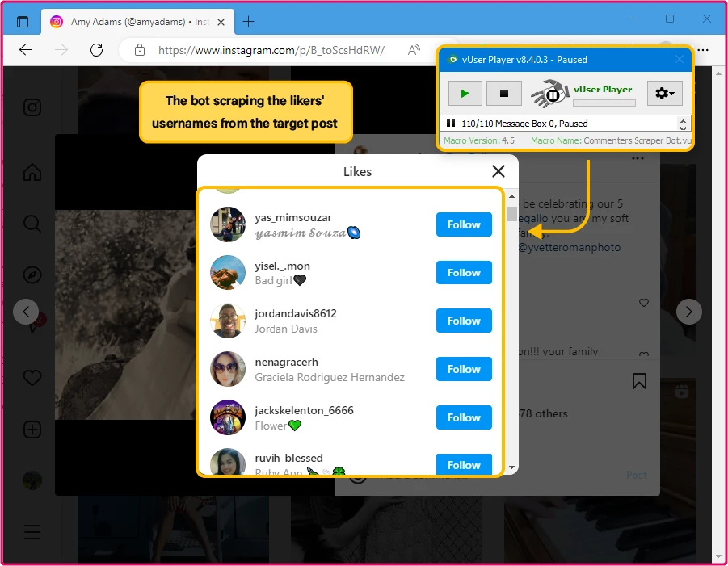Open jordandavis8612 profile picture
This screenshot has height=566, width=728.
pos(228,321)
